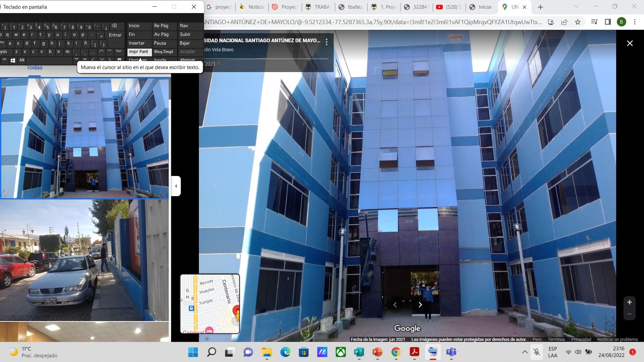Install app icon in address bar
Viewport: 644px width, 362px height.
[551, 22]
